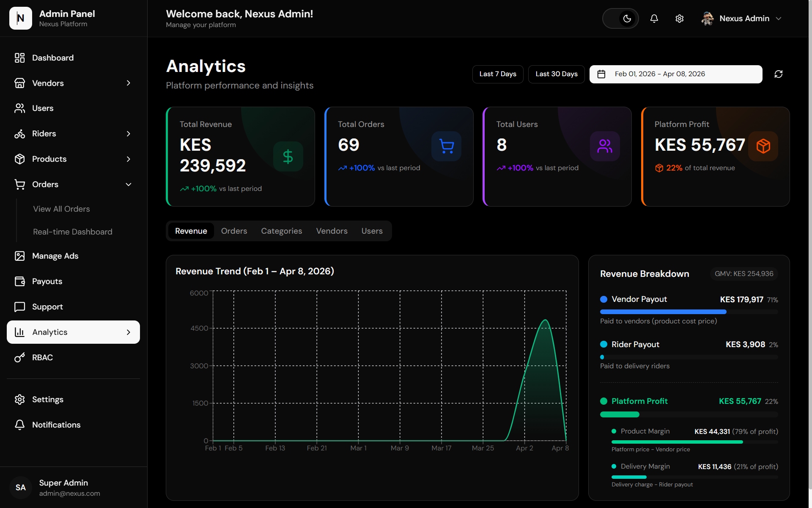Image resolution: width=812 pixels, height=508 pixels.
Task: Open settings via the header gear icon
Action: pos(679,19)
